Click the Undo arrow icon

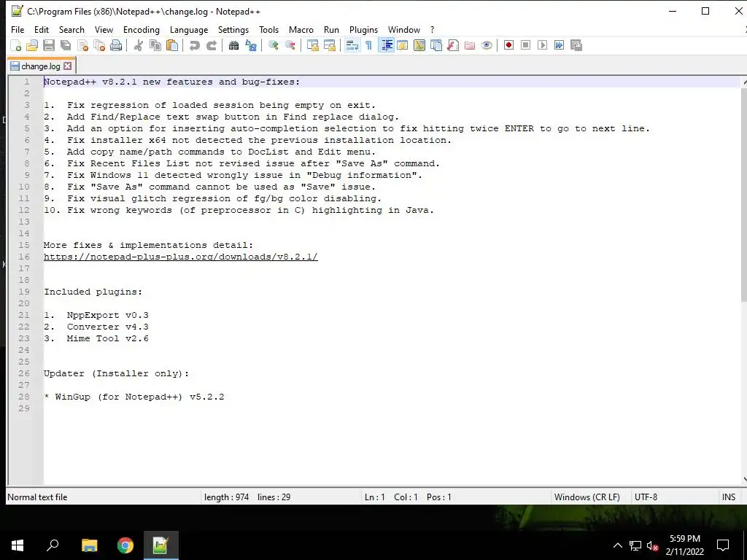coord(194,46)
